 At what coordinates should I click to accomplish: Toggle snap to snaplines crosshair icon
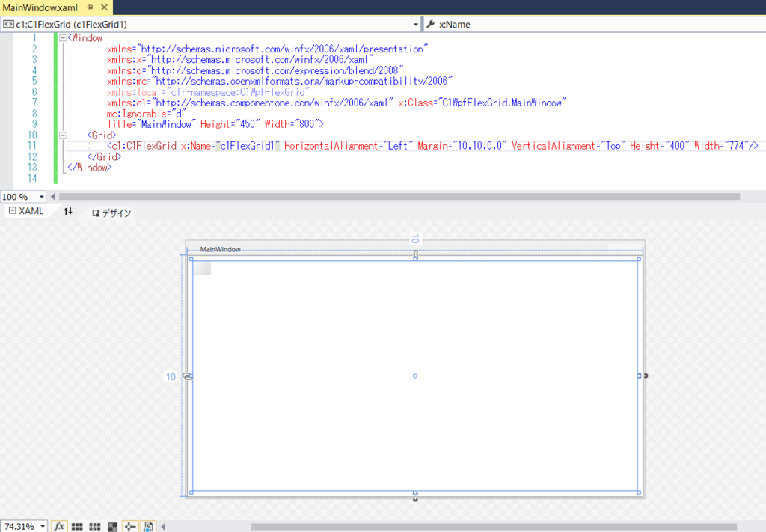click(x=129, y=526)
